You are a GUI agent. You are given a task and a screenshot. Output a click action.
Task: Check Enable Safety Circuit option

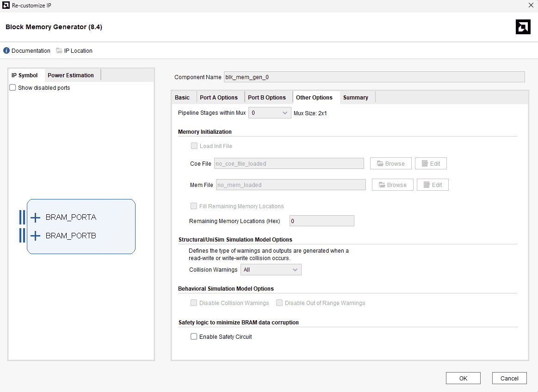pyautogui.click(x=194, y=337)
